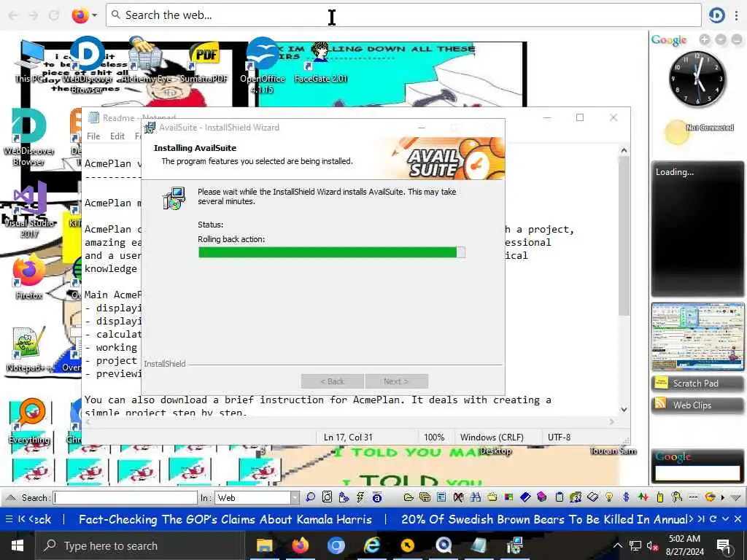Open Notepad File menu
747x560 pixels.
pos(93,136)
